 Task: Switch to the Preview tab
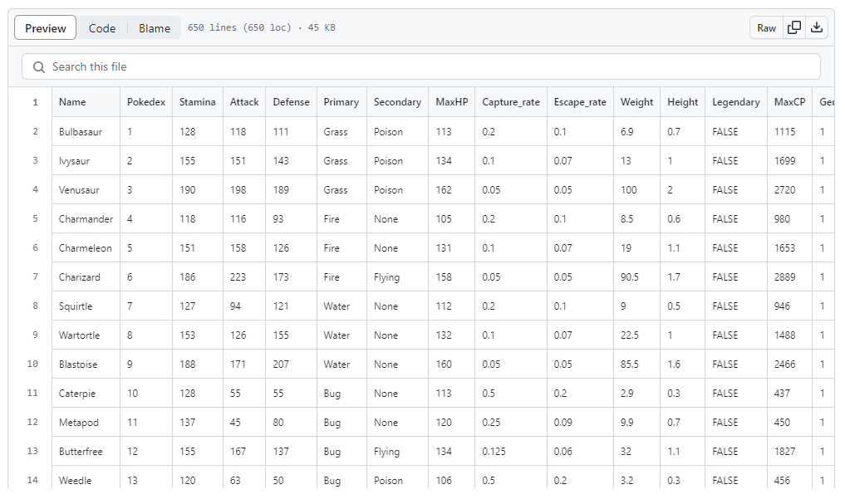point(46,28)
